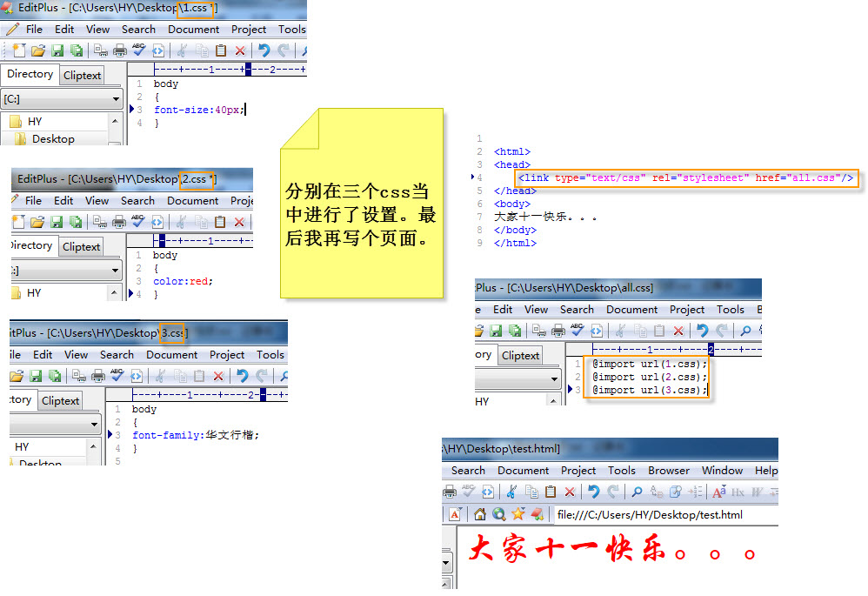The height and width of the screenshot is (596, 868).
Task: Click the vertical scrollbar beside the browser preview
Action: coord(446,561)
